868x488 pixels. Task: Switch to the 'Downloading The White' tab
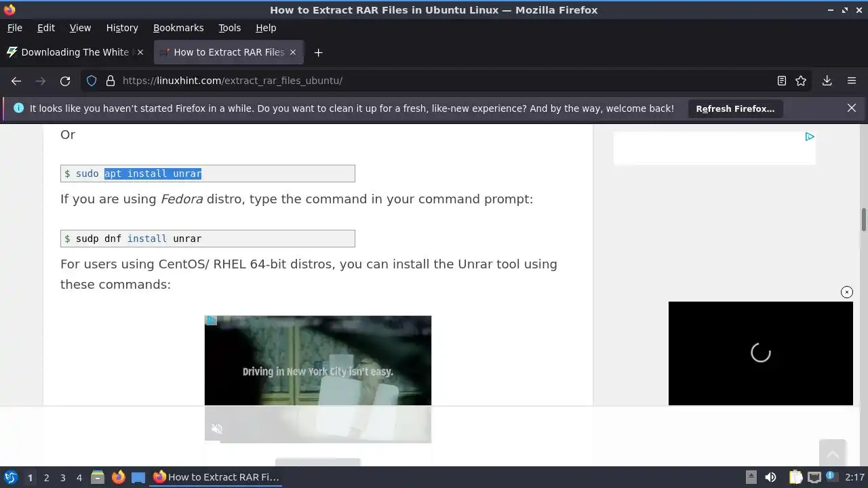(75, 52)
